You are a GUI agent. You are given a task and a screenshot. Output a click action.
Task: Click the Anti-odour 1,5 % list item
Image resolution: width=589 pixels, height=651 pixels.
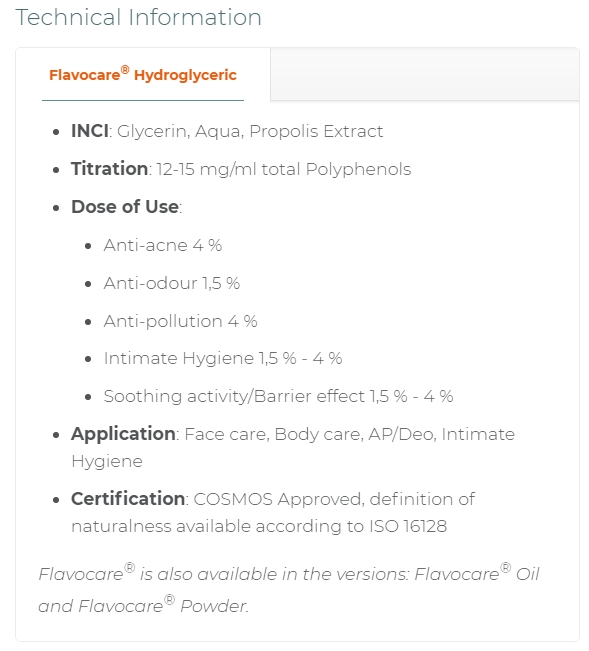[172, 283]
